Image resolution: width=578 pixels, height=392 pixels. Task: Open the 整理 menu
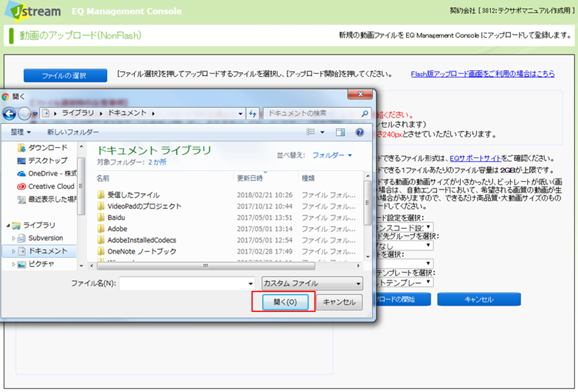(20, 132)
